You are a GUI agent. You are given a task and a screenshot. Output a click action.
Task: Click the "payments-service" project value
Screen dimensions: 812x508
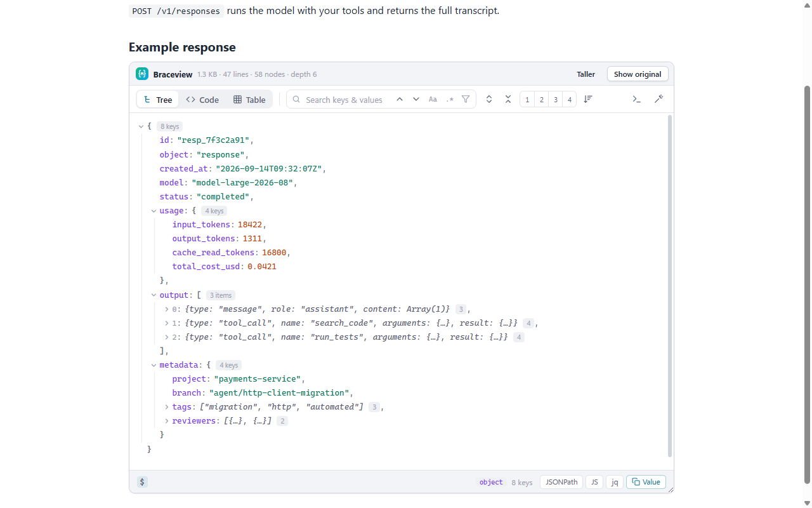click(257, 379)
